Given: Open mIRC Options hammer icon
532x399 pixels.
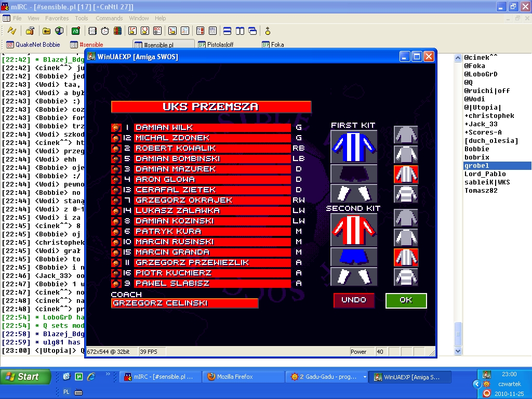Looking at the screenshot, I should click(30, 31).
